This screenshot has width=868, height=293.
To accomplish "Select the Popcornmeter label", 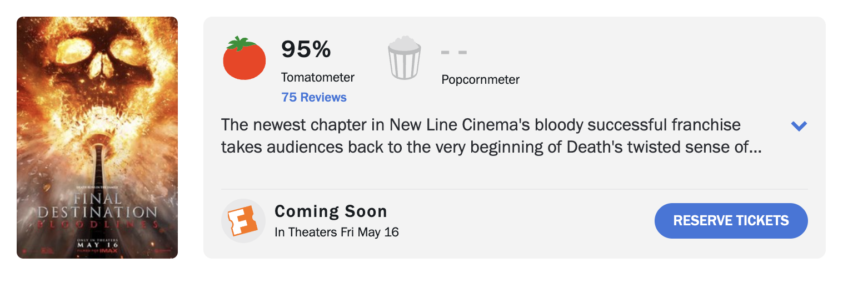I will pos(480,79).
